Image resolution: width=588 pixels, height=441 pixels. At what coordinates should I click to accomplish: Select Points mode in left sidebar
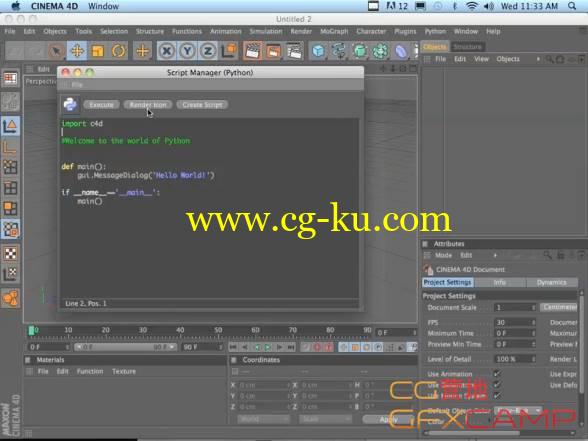click(10, 167)
